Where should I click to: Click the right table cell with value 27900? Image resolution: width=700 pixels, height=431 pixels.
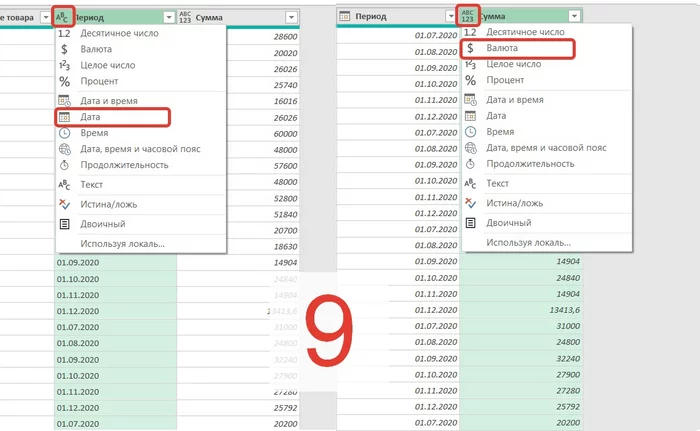[x=521, y=375]
